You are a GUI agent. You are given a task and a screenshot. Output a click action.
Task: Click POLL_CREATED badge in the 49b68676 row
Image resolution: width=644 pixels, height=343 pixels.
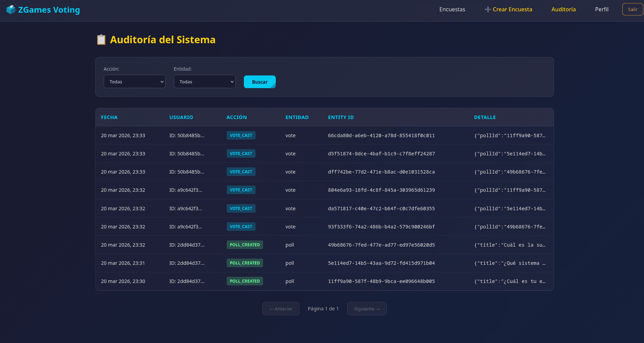245,245
